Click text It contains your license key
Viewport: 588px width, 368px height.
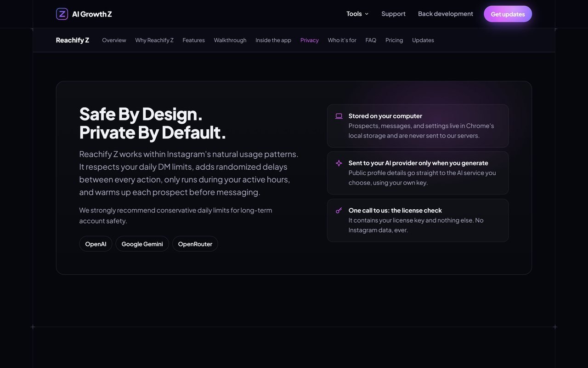(x=416, y=225)
